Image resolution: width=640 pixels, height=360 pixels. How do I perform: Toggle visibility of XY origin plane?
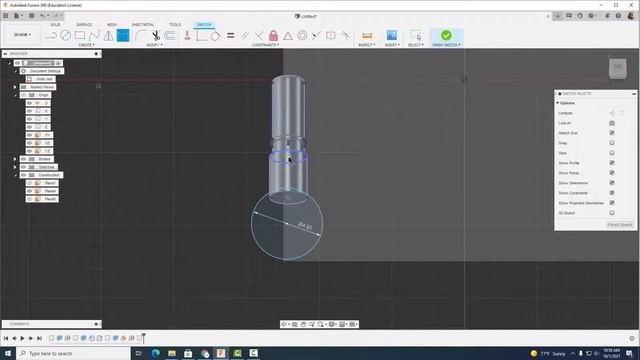pyautogui.click(x=29, y=135)
